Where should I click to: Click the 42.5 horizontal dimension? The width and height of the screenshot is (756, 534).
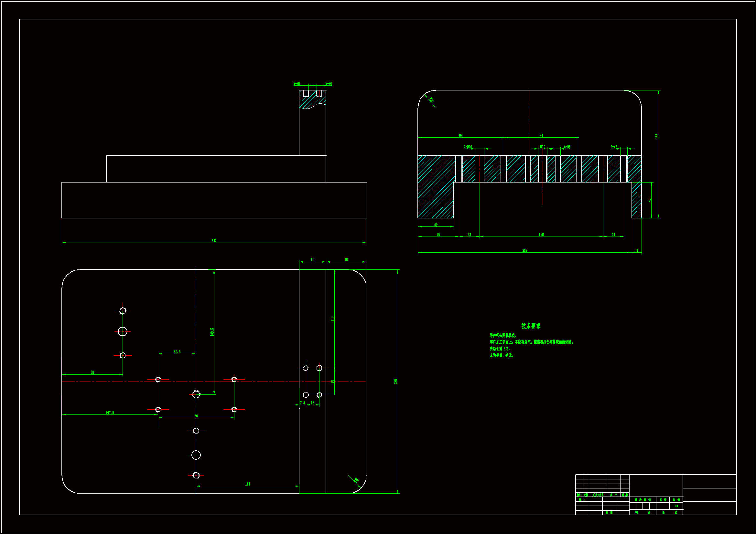[x=177, y=352]
